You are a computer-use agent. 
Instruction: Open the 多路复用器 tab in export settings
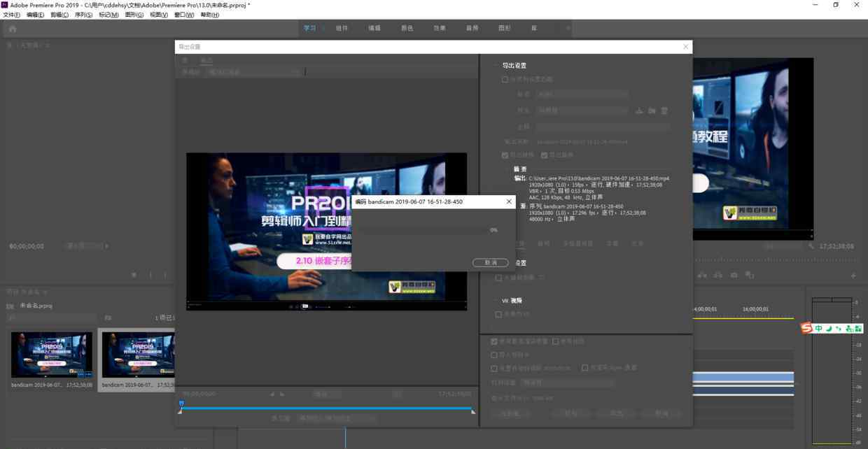(578, 243)
